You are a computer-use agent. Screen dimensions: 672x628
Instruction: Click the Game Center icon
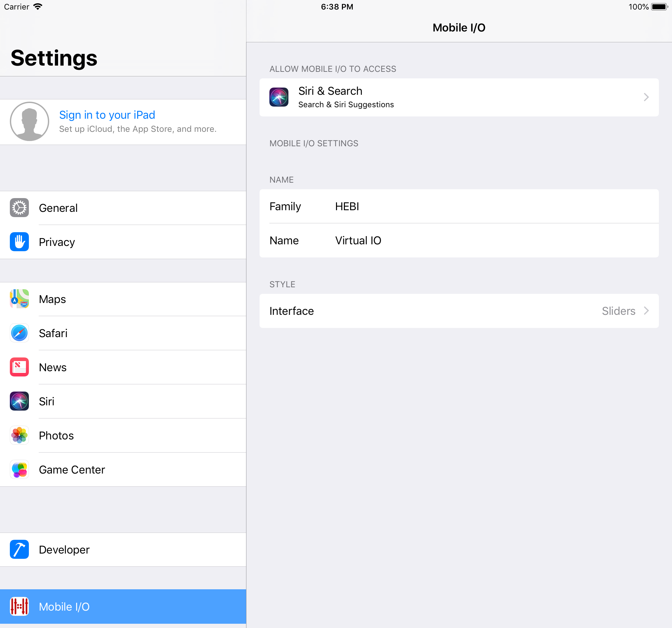(19, 470)
